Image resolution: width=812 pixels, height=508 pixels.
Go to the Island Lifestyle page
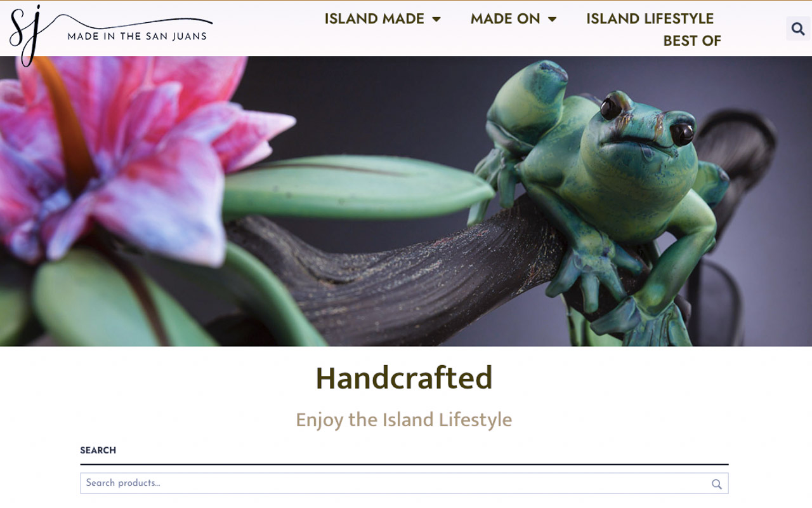(650, 19)
